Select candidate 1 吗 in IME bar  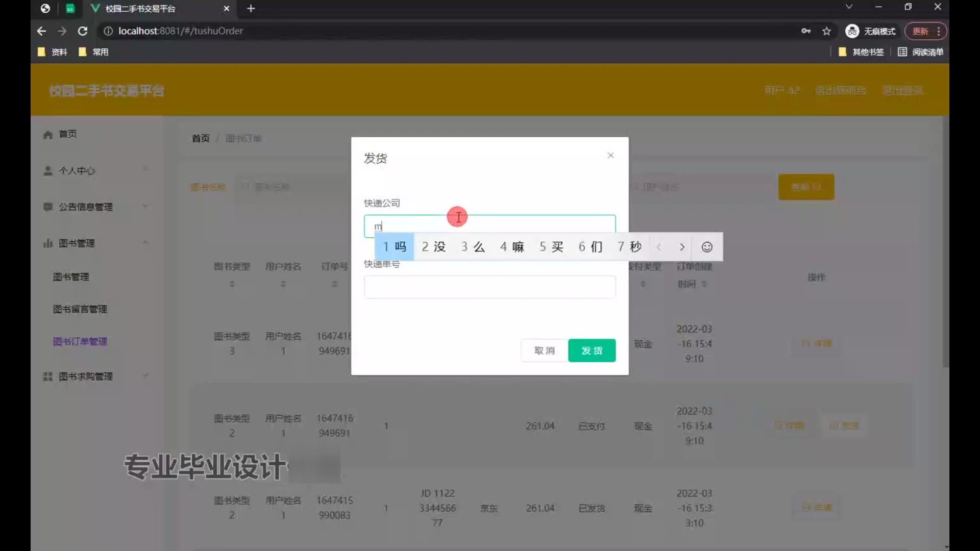(x=395, y=247)
